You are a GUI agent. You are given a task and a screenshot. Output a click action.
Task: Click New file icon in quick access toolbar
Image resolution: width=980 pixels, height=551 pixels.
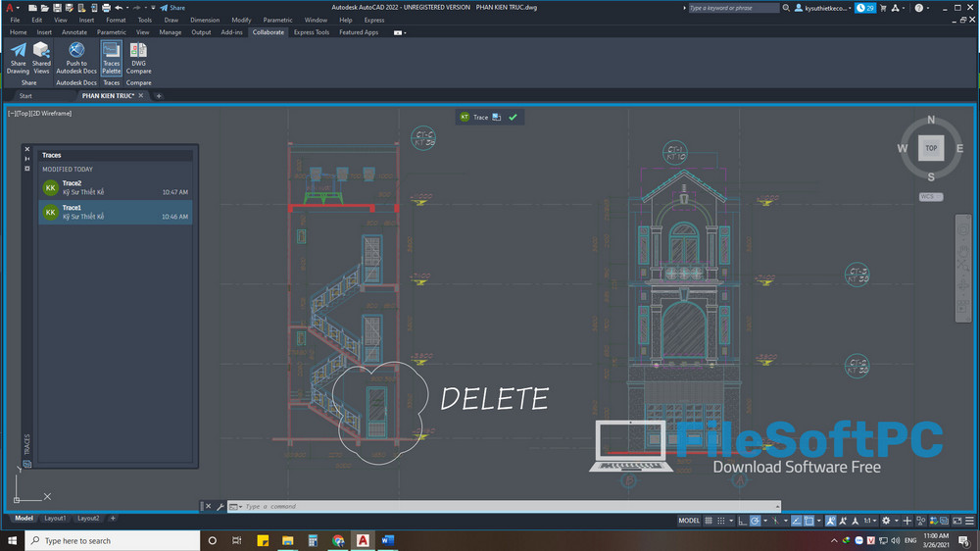(x=32, y=8)
